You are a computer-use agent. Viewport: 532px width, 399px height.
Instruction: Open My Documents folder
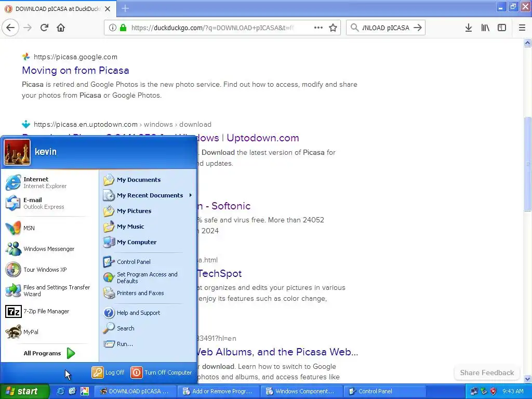pyautogui.click(x=148, y=179)
